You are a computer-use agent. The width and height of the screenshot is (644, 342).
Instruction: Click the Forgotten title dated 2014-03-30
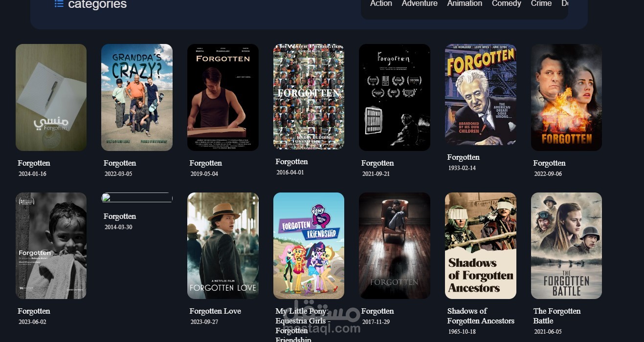click(120, 216)
